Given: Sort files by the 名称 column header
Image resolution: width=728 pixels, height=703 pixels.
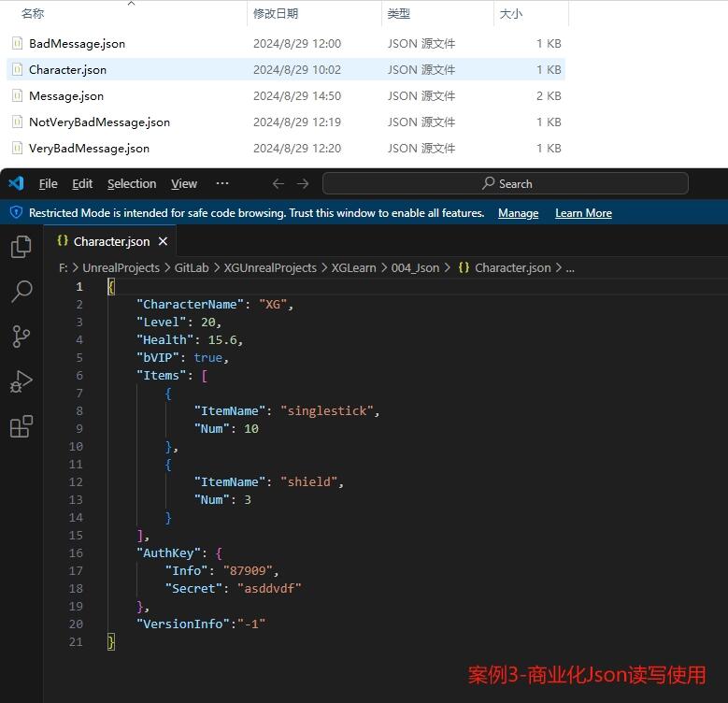Looking at the screenshot, I should coord(33,14).
